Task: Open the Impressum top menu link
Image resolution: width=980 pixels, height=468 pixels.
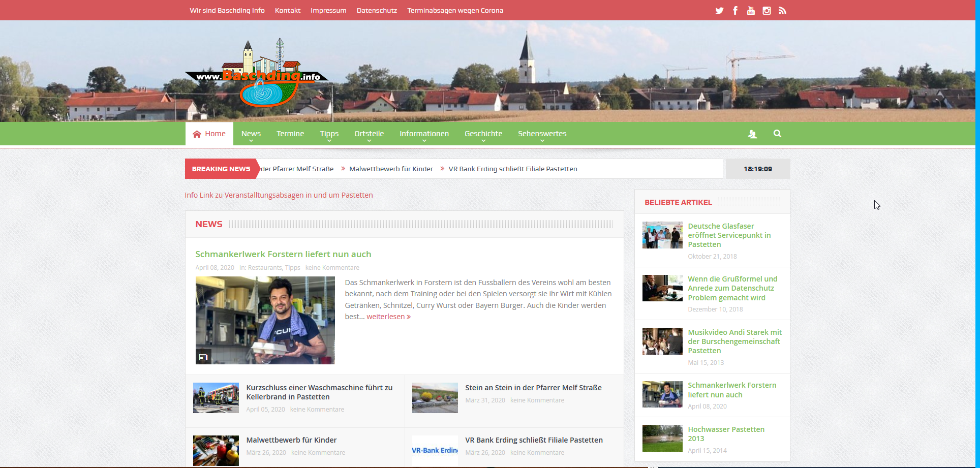Action: coord(328,11)
